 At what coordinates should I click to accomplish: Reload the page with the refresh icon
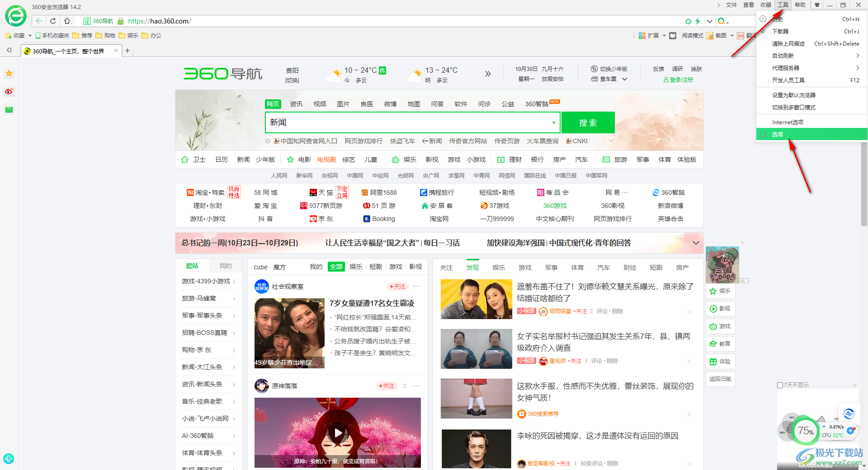[x=53, y=21]
